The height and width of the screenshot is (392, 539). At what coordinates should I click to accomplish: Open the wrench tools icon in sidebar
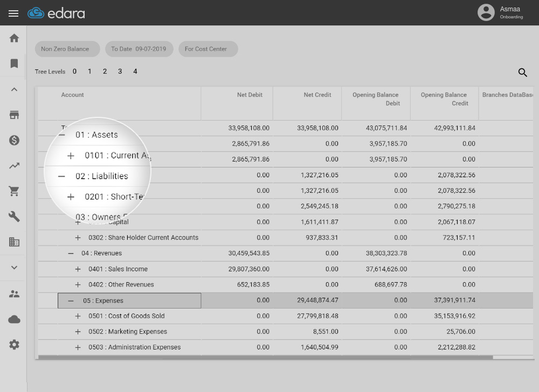tap(15, 216)
